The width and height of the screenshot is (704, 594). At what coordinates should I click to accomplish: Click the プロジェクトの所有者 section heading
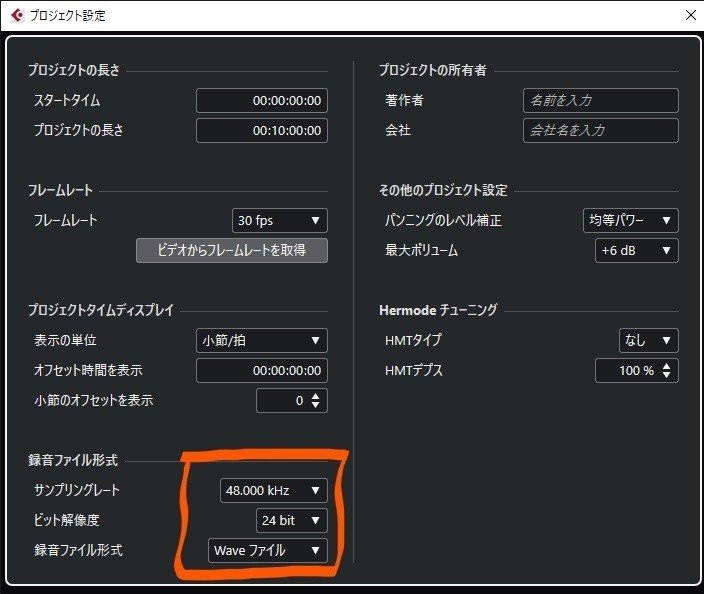pos(433,70)
